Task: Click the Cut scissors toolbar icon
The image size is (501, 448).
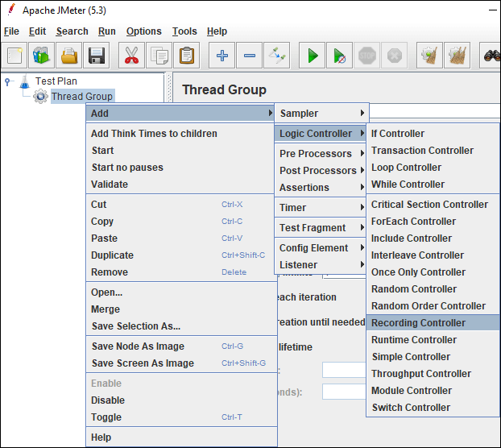Action: click(x=132, y=56)
